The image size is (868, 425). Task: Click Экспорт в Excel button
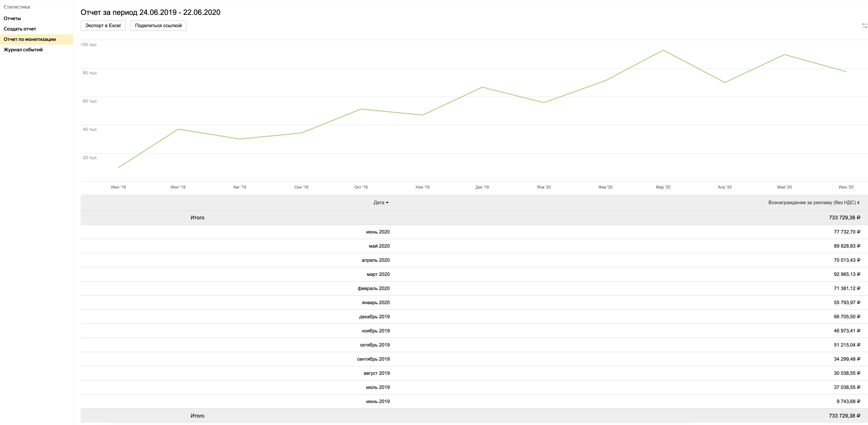tap(103, 26)
